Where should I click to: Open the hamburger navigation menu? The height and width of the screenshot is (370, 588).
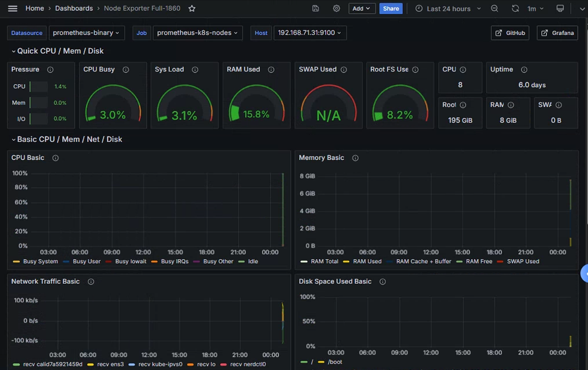click(x=13, y=9)
